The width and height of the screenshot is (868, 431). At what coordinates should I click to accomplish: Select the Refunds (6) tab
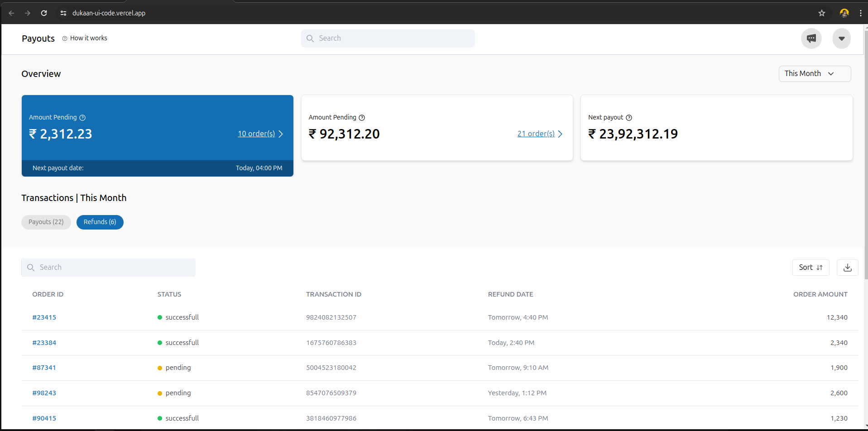click(100, 222)
